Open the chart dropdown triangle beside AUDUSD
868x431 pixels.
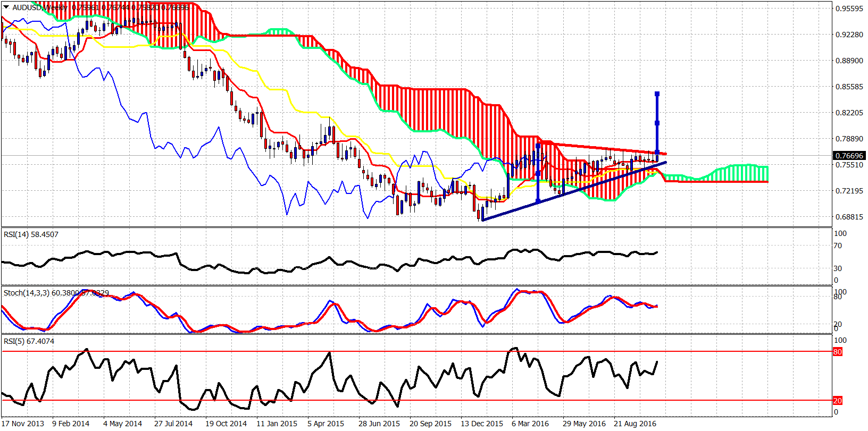click(x=6, y=7)
